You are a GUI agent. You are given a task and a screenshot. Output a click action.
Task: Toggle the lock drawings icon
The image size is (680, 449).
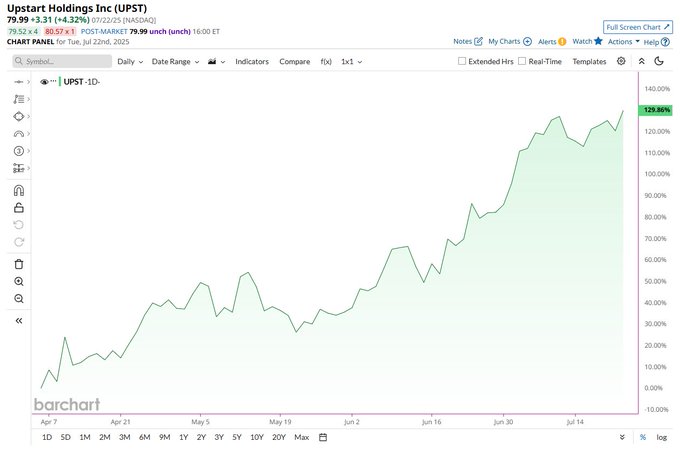19,208
